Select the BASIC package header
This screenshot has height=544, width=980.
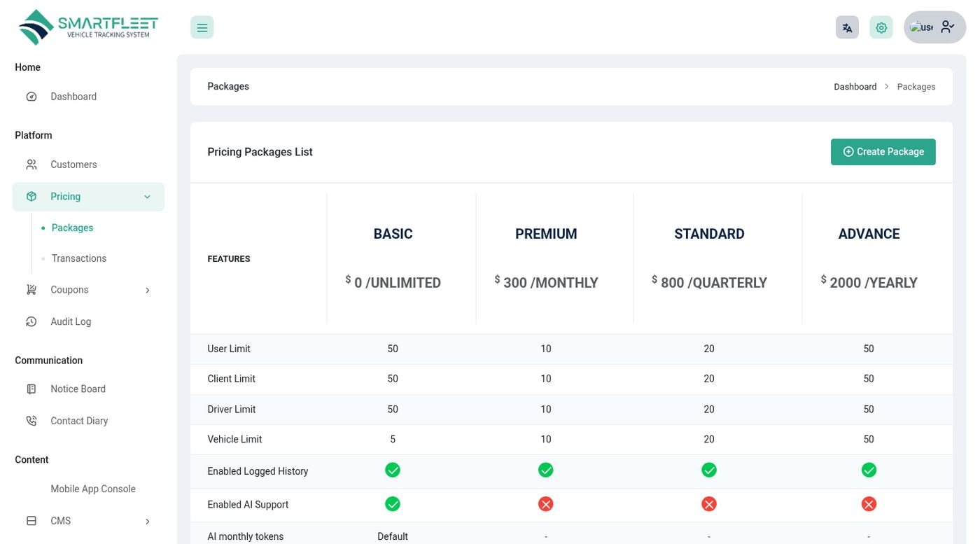point(393,234)
